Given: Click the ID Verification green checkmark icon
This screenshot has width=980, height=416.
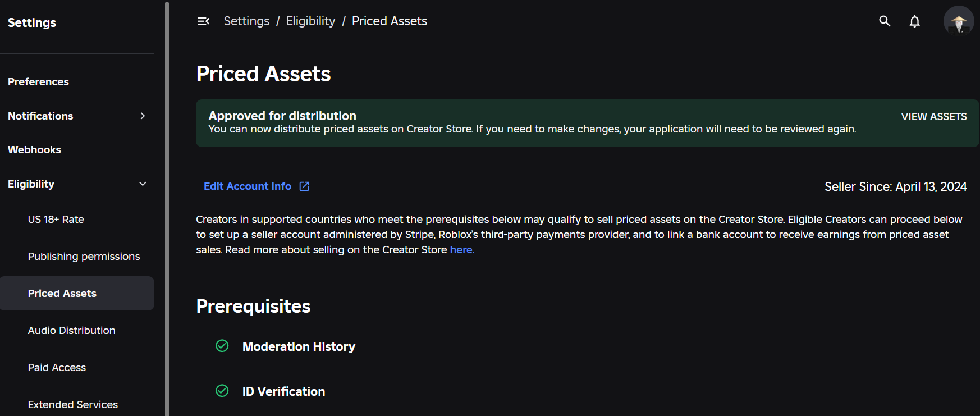Looking at the screenshot, I should pos(222,391).
